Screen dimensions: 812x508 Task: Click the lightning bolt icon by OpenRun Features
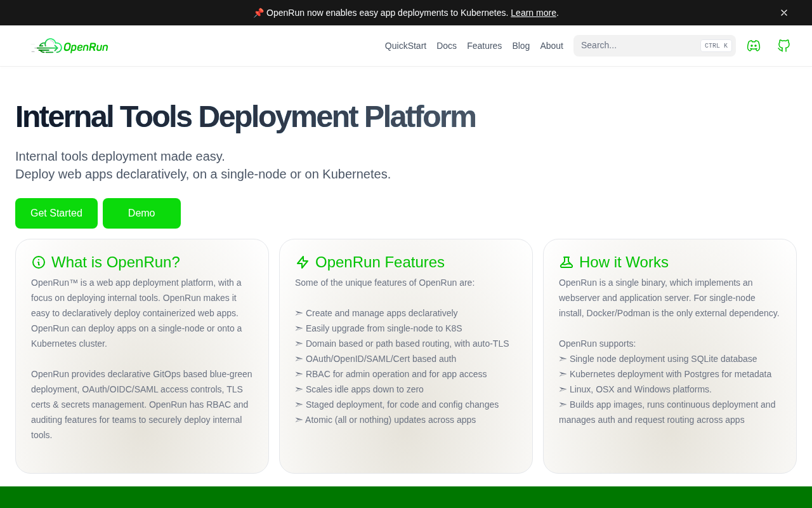click(303, 262)
